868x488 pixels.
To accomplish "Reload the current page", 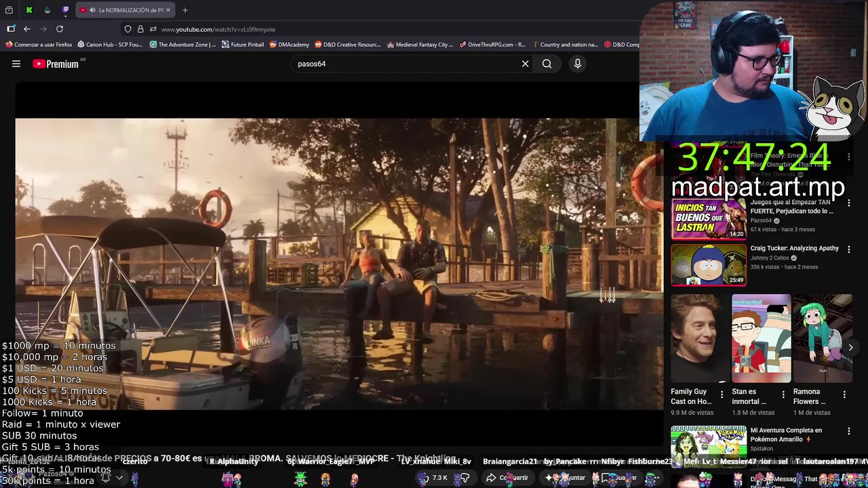I will point(60,29).
